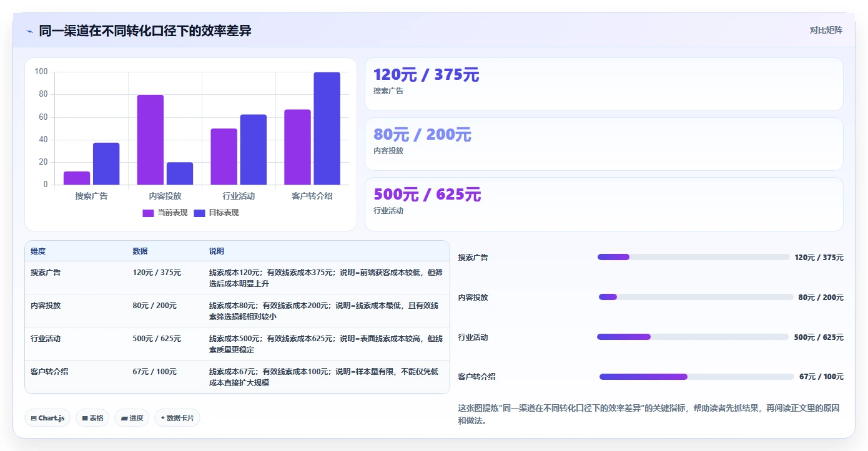Click the blue 客户转介绍 target bar in chart
The width and height of the screenshot is (868, 451).
click(x=327, y=129)
